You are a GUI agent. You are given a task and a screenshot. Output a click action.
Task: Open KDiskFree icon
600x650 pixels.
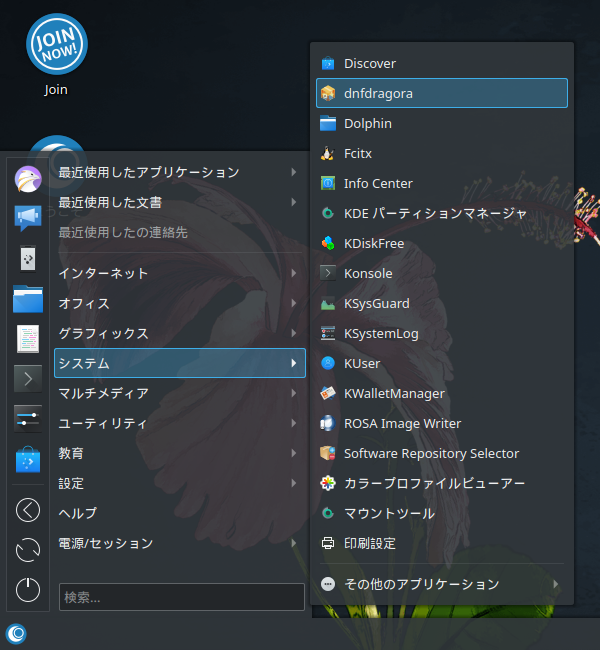[328, 243]
